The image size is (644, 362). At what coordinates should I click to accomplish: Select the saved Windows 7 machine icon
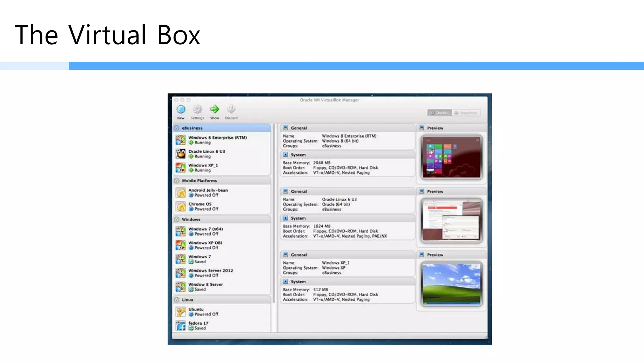180,259
